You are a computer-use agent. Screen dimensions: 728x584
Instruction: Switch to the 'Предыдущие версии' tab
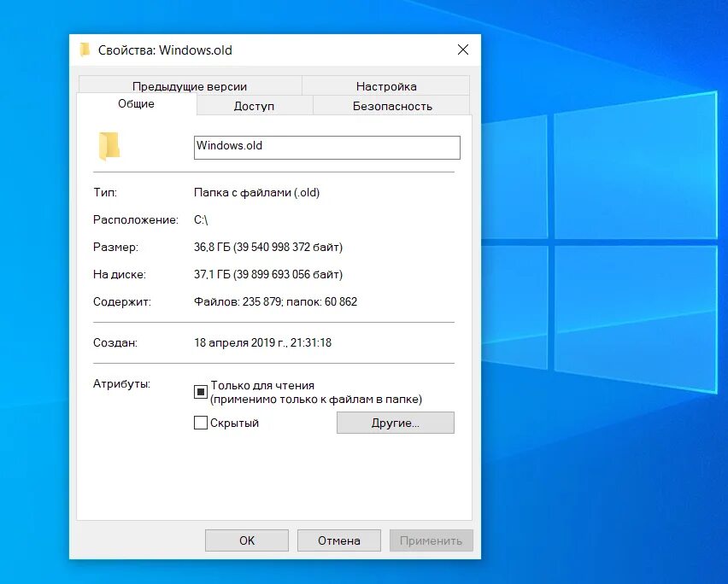(190, 86)
